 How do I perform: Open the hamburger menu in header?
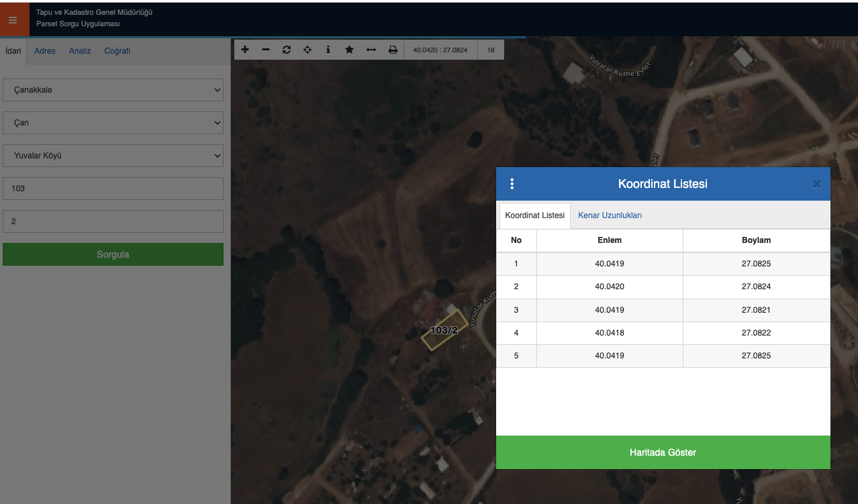click(13, 20)
